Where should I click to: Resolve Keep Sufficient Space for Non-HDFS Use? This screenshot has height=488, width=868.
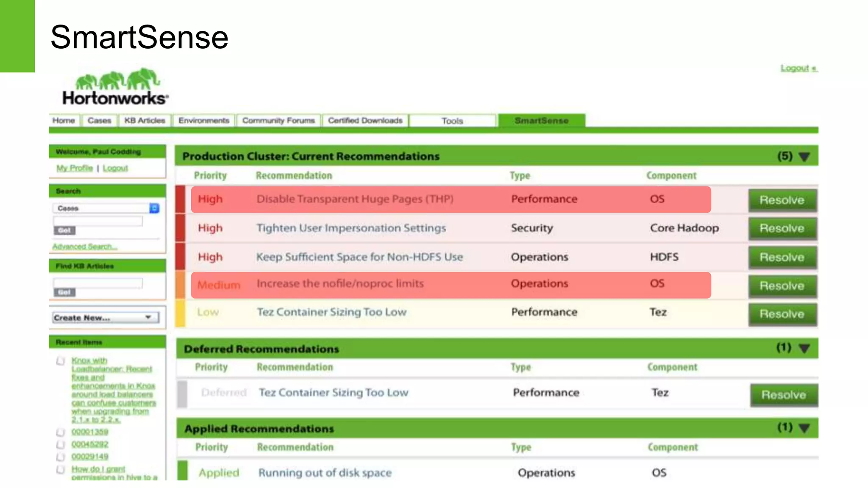click(x=782, y=257)
